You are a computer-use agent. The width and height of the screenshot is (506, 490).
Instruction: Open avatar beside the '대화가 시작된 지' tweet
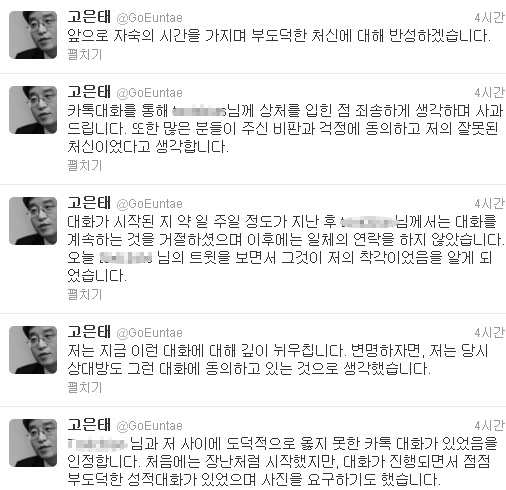pyautogui.click(x=33, y=221)
